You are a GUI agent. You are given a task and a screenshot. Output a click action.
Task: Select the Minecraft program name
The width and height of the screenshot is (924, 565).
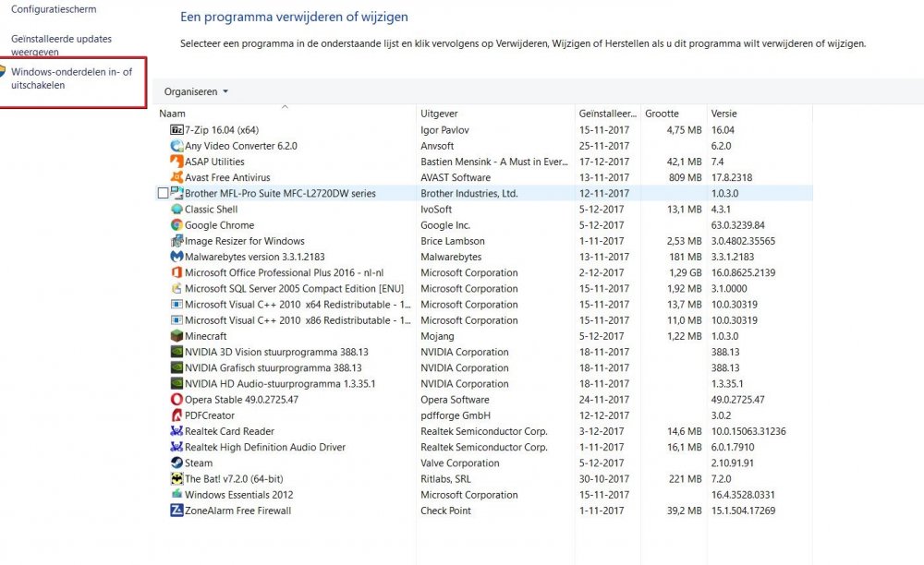(x=206, y=336)
